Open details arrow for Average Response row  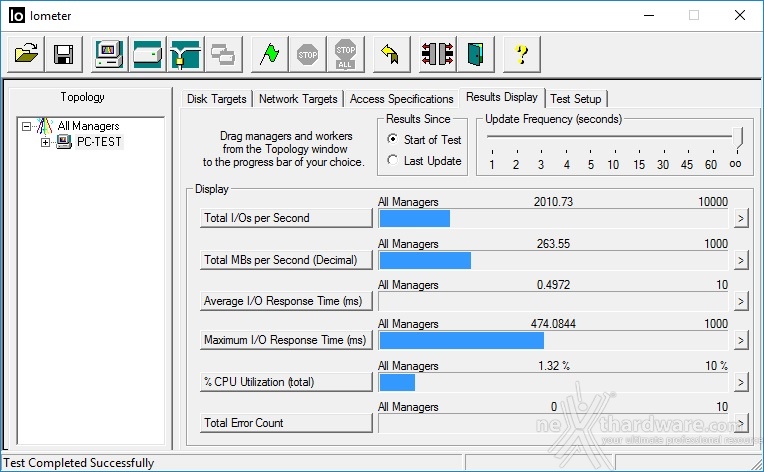[741, 302]
